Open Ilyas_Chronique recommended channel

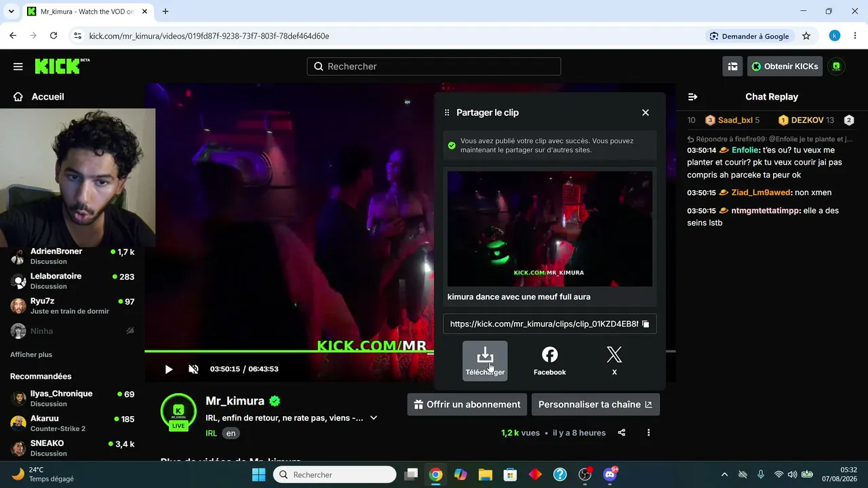[x=73, y=399]
